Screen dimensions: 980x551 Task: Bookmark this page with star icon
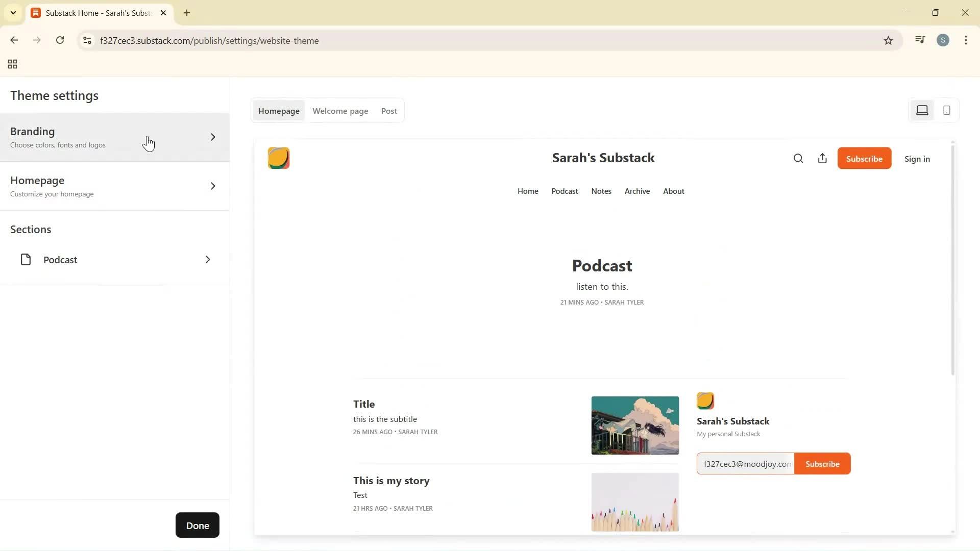tap(888, 41)
